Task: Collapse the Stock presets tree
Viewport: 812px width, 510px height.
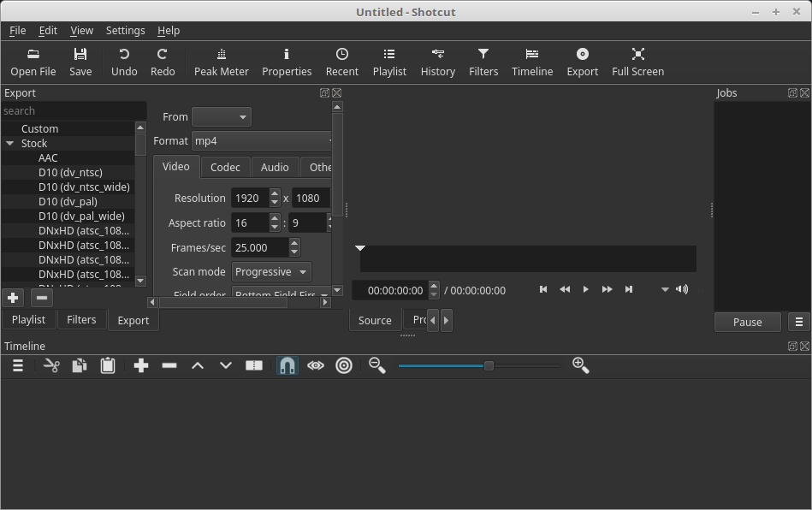Action: coord(9,144)
